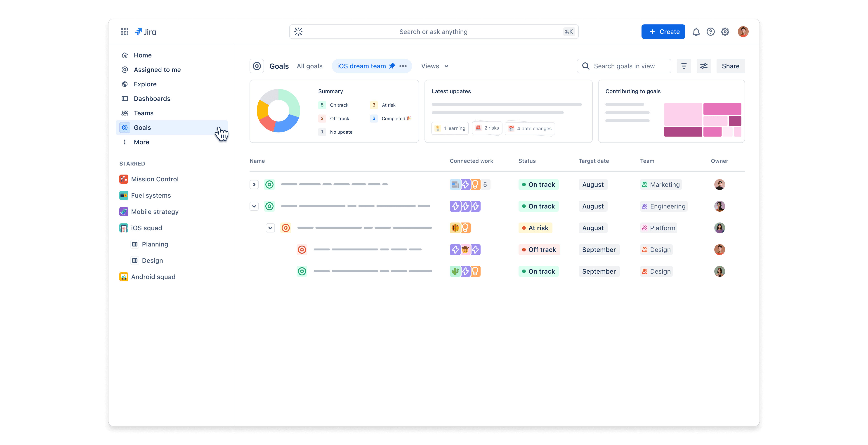Open the settings gear icon
The image size is (868, 445).
click(725, 32)
